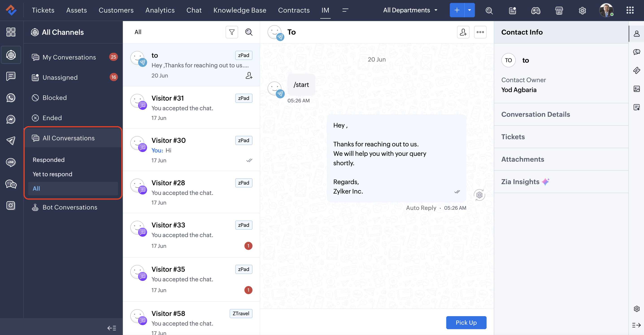
Task: Open Unassigned conversations
Action: tap(73, 77)
